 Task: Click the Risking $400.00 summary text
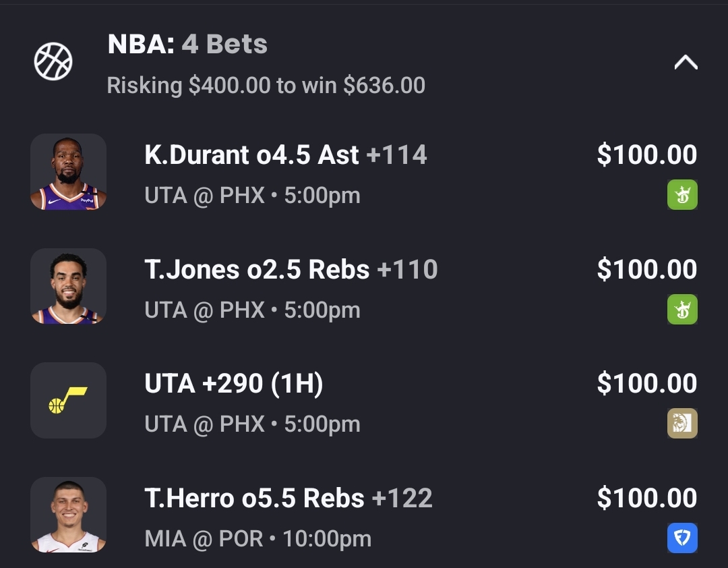266,86
